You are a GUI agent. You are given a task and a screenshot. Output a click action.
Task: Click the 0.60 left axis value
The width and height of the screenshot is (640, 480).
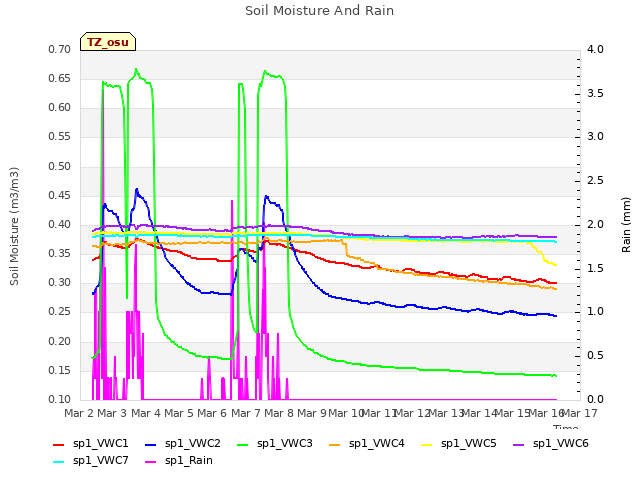(60, 108)
